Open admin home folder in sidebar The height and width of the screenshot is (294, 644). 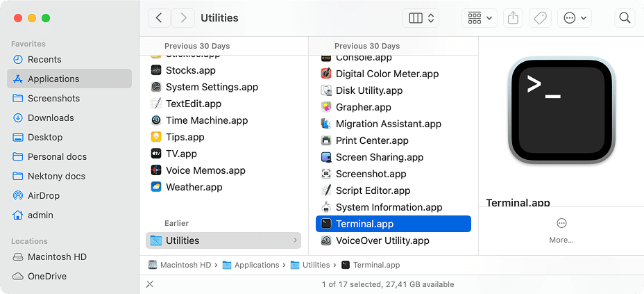coord(69,215)
